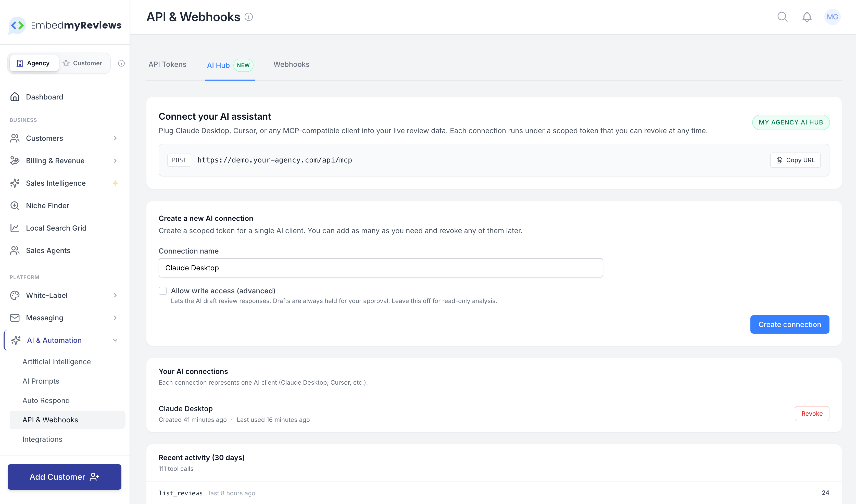
Task: Click the Connection name input field
Action: (381, 268)
